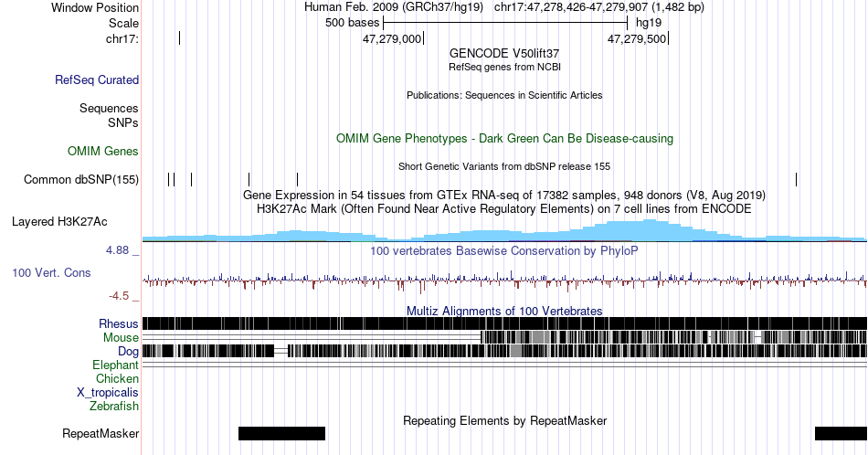Click Publications: Sequences in Scientific Articles title
868x455 pixels.
504,95
